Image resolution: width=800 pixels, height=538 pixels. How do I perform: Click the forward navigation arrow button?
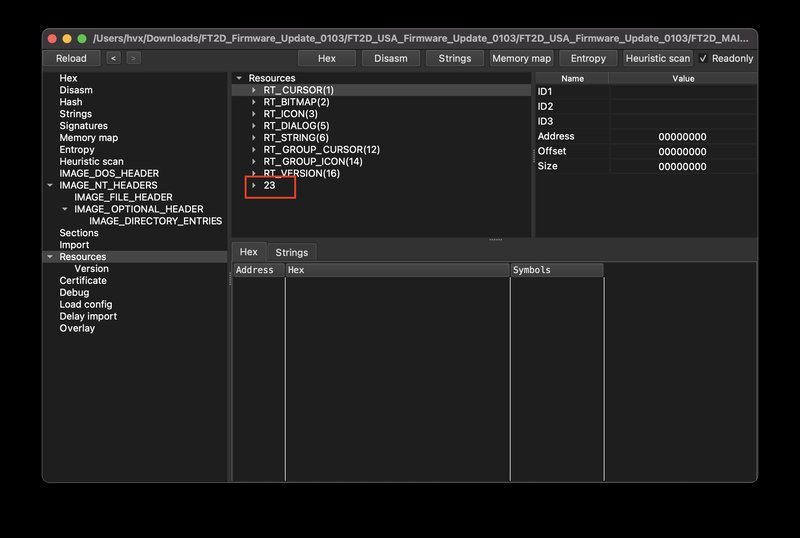(133, 58)
